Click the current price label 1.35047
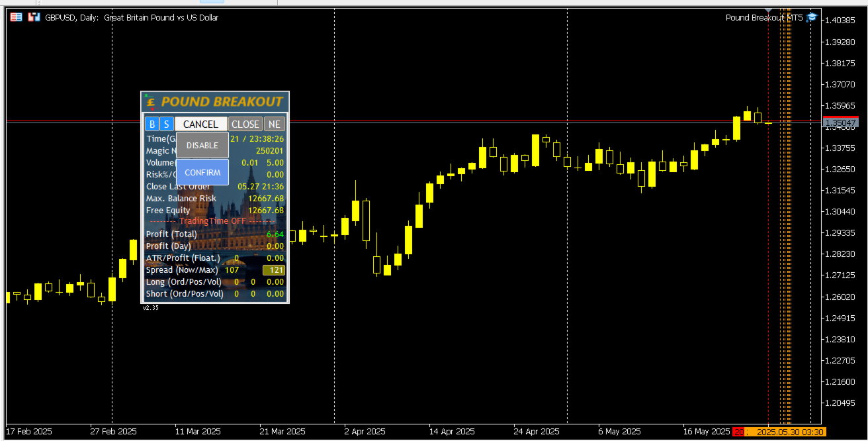Image resolution: width=868 pixels, height=441 pixels. 840,122
